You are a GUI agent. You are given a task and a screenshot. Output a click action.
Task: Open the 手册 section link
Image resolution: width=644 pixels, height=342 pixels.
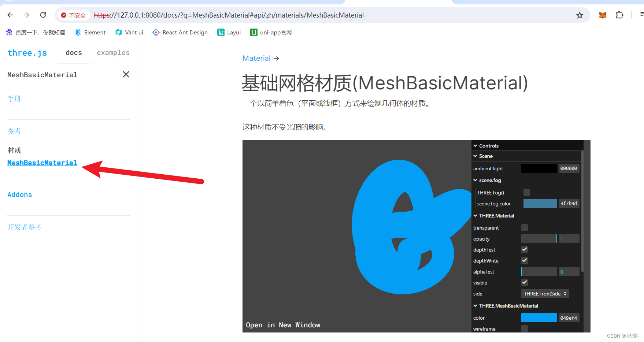[14, 98]
